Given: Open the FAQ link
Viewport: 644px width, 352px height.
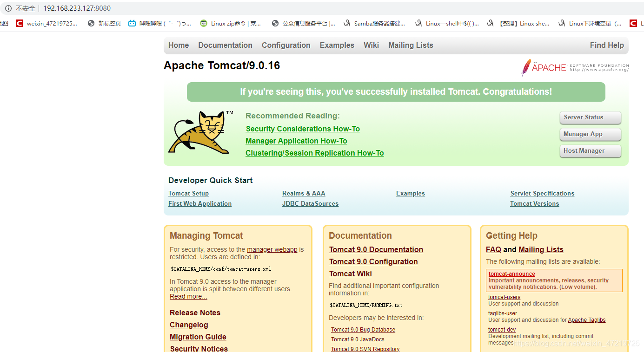Looking at the screenshot, I should pyautogui.click(x=493, y=249).
